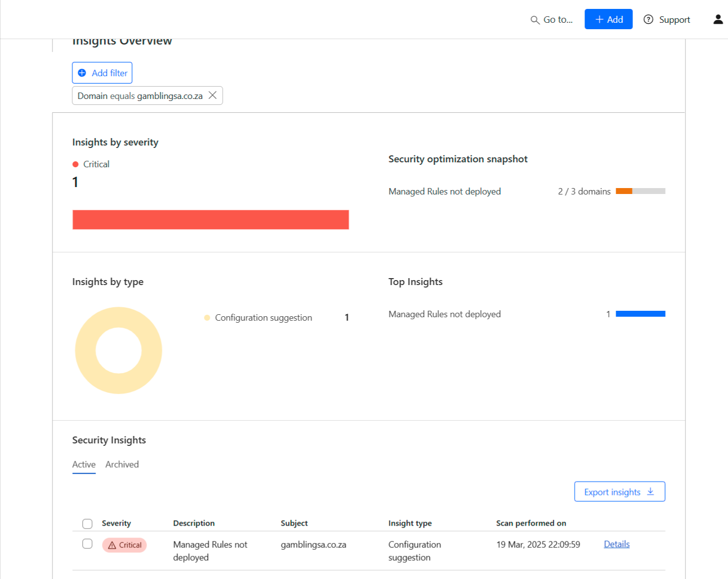
Task: Click the blue Top Insights bar
Action: pyautogui.click(x=640, y=314)
